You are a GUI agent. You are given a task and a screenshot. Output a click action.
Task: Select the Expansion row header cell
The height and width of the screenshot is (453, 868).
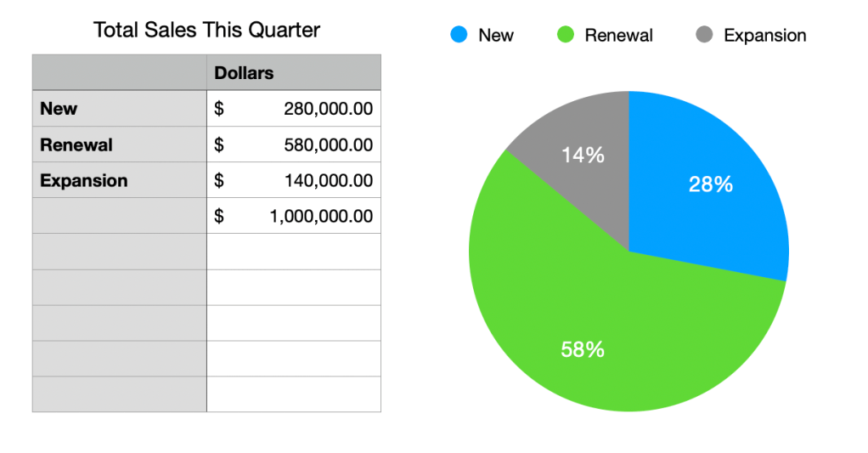coord(119,180)
